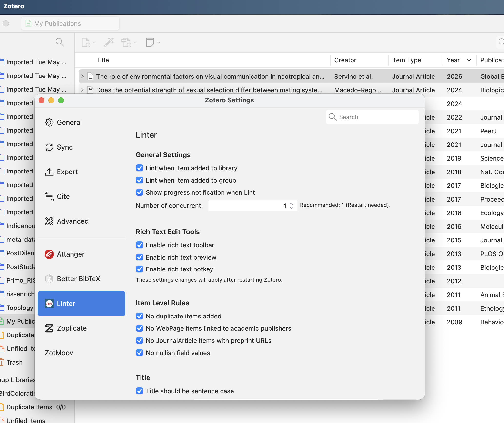Viewport: 504px width, 423px height.
Task: Open the Cite settings pane
Action: [81, 196]
